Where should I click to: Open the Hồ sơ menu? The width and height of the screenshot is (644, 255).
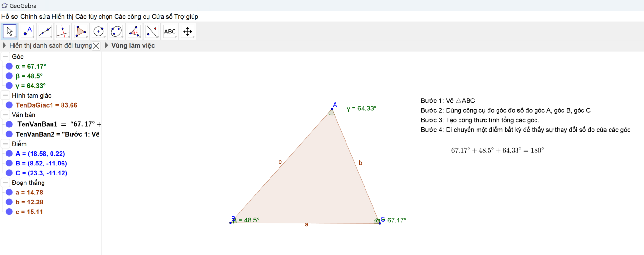tap(10, 17)
